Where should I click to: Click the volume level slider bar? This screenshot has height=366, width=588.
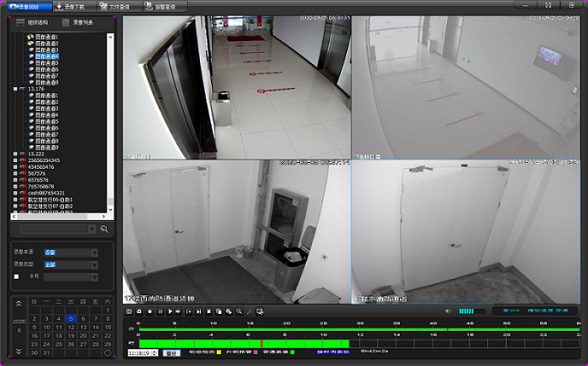pyautogui.click(x=470, y=311)
